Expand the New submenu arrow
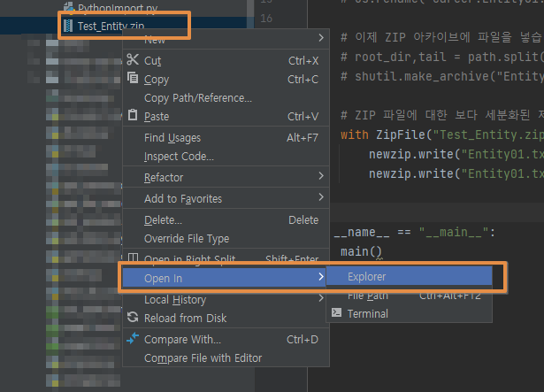 click(321, 37)
